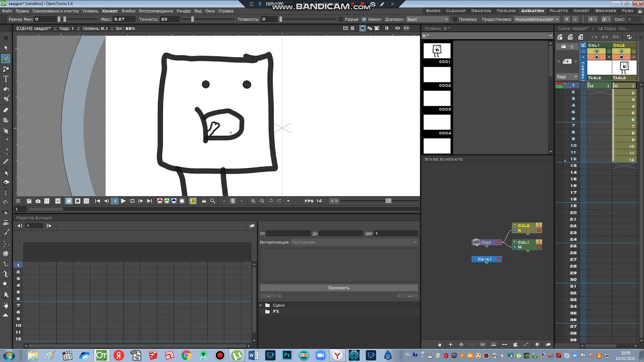Click the histogram icon in viewer bar
This screenshot has height=362, width=644.
[204, 201]
